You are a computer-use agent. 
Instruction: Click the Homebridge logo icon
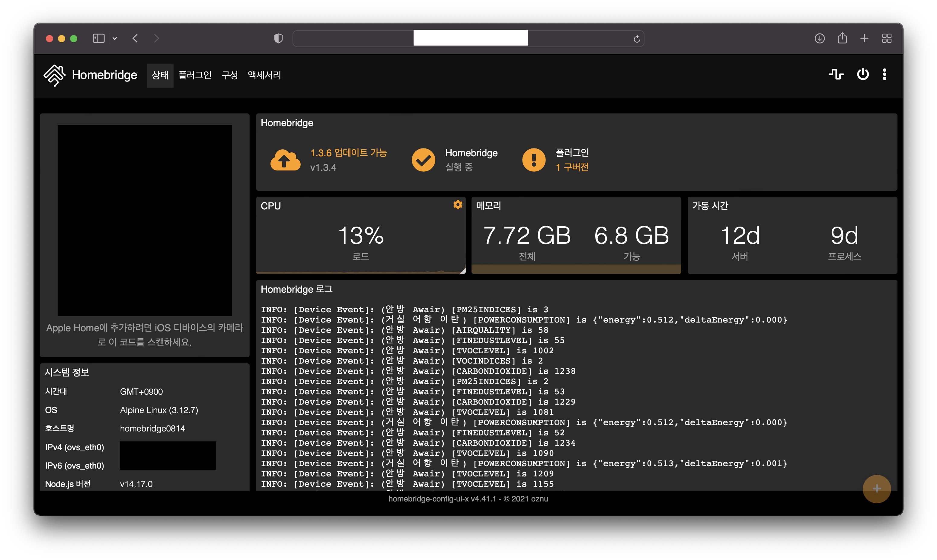pos(54,75)
